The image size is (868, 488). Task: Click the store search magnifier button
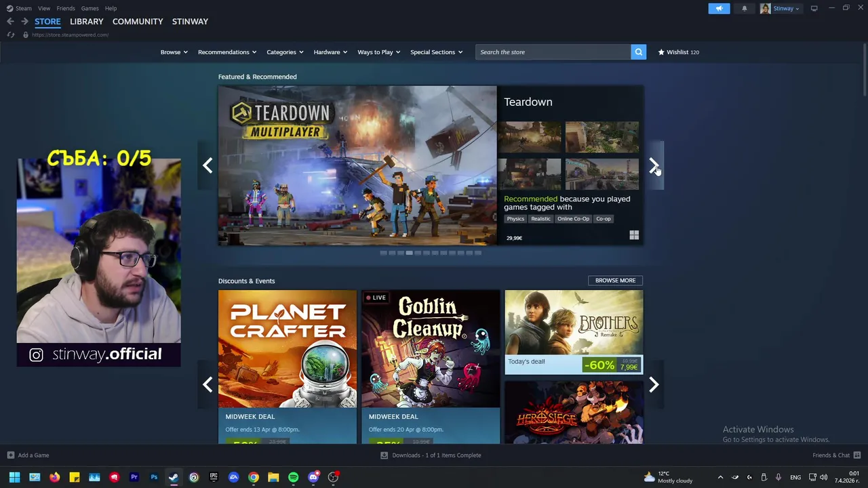[x=638, y=52]
